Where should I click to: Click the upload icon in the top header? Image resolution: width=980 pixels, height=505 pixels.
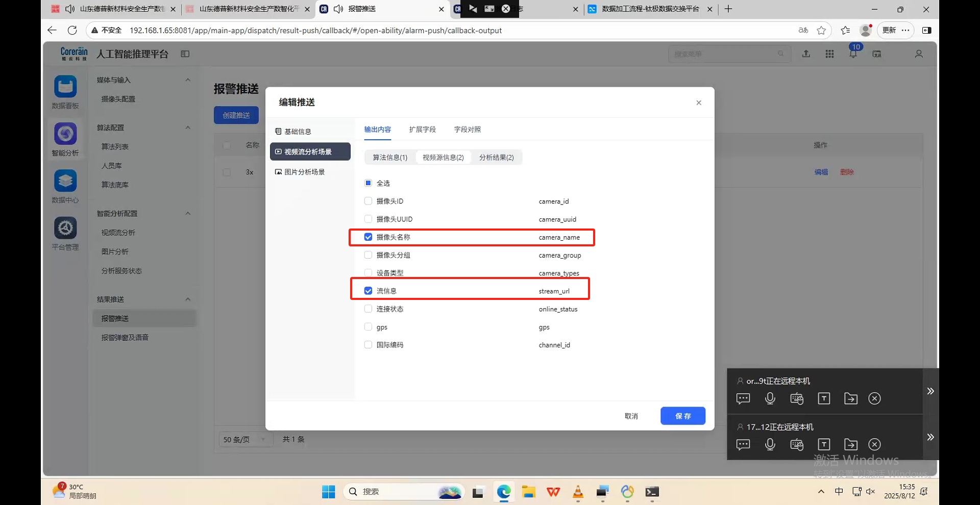[806, 54]
